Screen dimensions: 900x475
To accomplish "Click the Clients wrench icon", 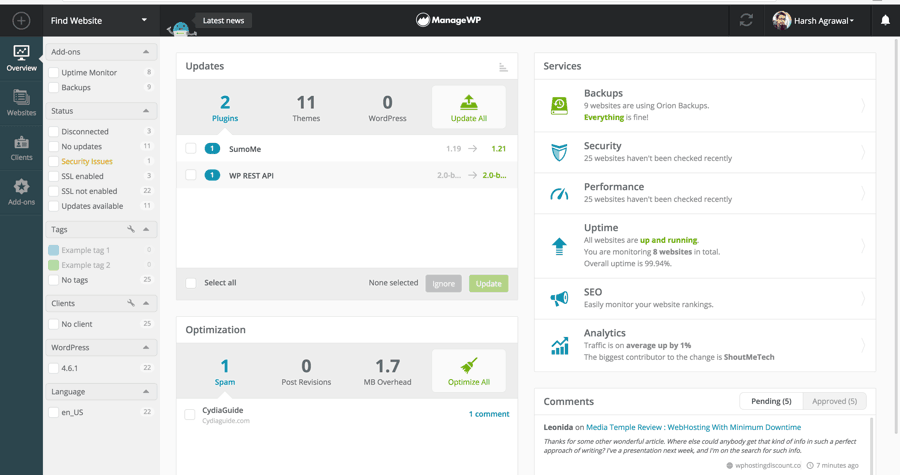I will click(x=131, y=303).
